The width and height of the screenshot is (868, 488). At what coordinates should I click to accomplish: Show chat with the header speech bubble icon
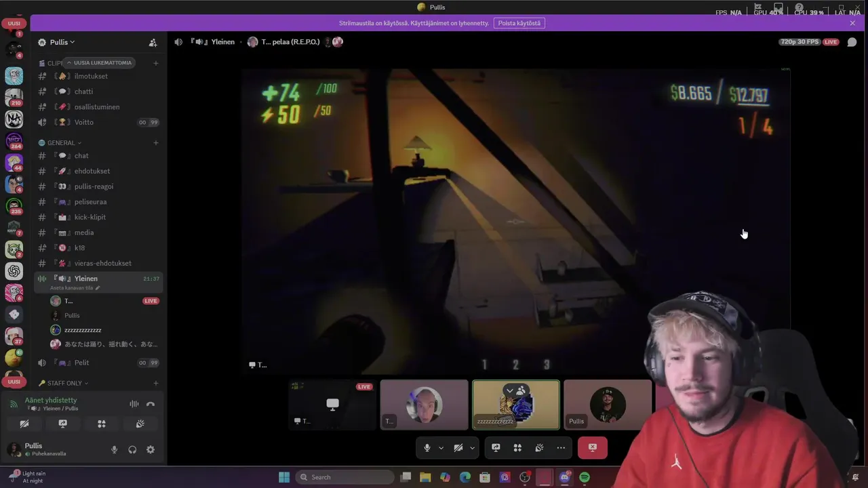852,42
